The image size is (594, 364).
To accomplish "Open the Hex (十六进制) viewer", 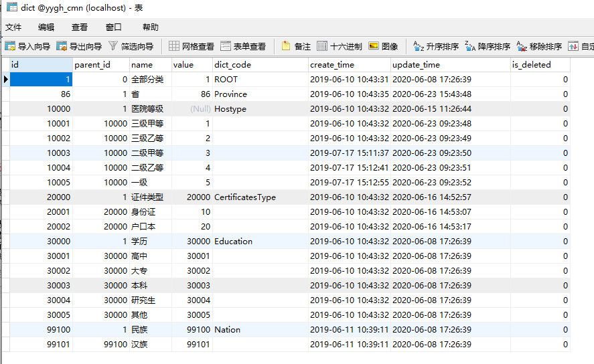I will pyautogui.click(x=340, y=46).
